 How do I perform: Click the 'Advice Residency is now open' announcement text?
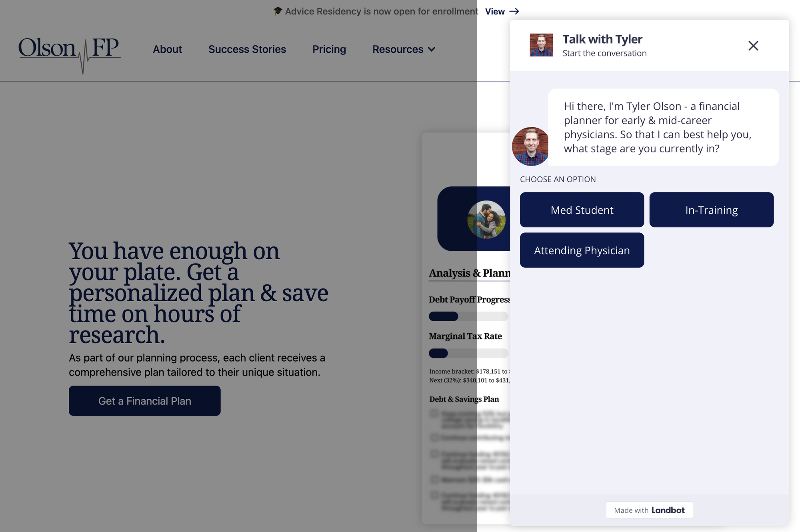[382, 11]
